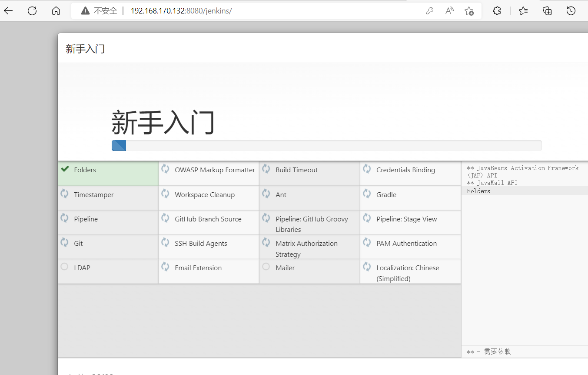Select the Build Timeout label

pyautogui.click(x=297, y=170)
